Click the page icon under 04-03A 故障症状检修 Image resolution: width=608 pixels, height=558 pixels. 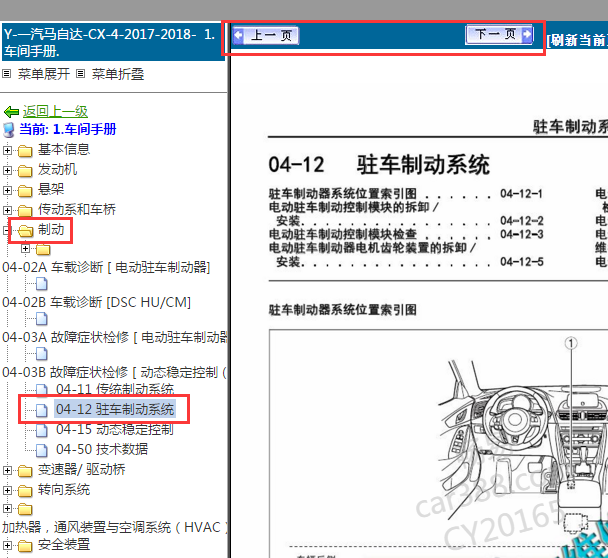41,354
